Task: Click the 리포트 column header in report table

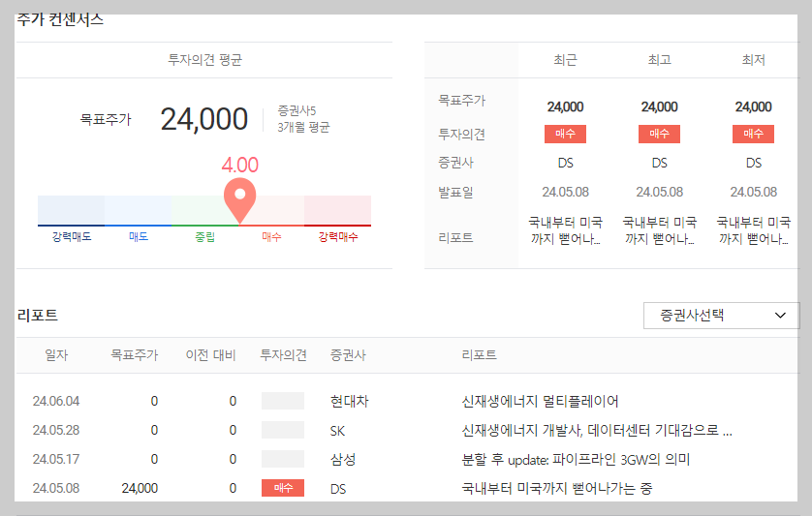Action: (x=479, y=355)
